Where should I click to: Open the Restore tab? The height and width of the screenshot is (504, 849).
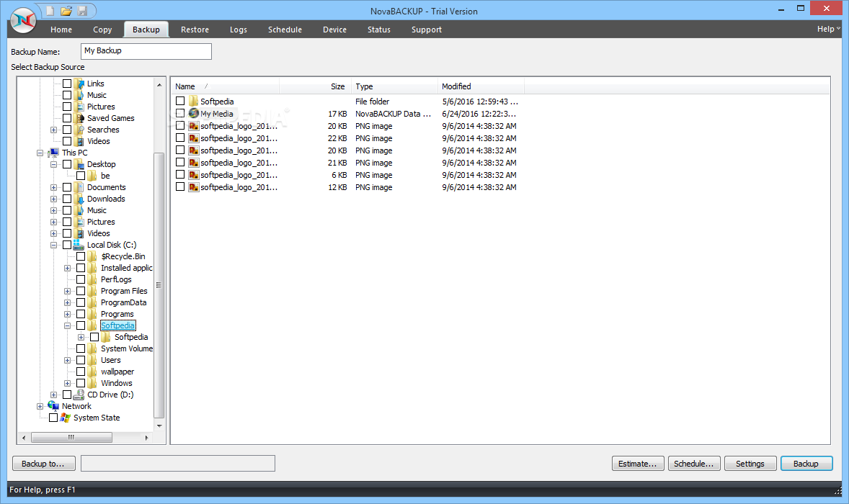click(195, 30)
